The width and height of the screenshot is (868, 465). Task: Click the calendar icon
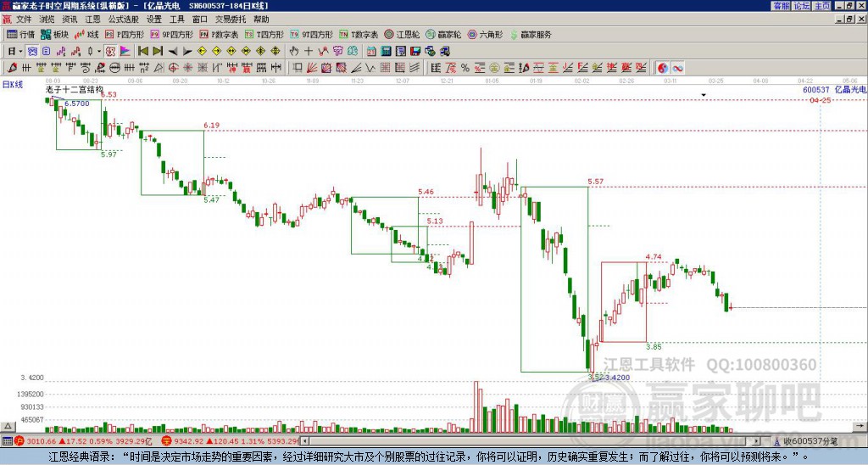coord(371,51)
